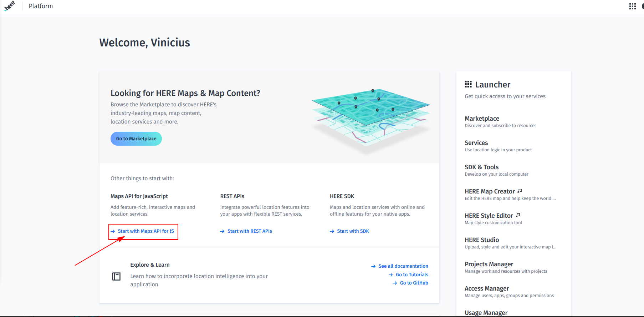Open Access Manager from Launcher

(487, 288)
